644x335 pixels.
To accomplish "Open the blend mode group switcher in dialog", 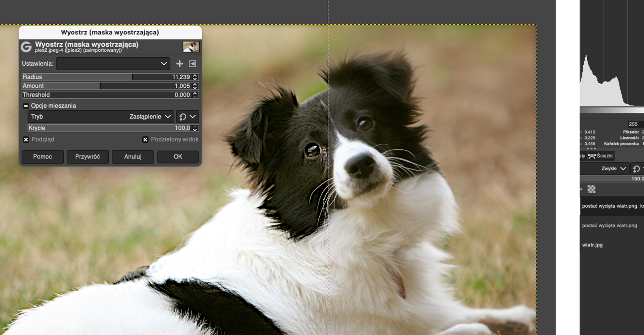I will [187, 117].
